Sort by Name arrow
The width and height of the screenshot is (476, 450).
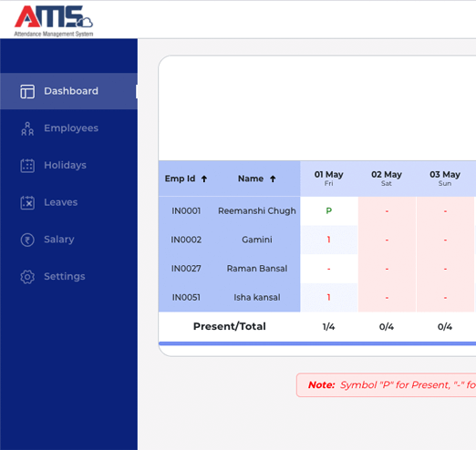coord(273,179)
